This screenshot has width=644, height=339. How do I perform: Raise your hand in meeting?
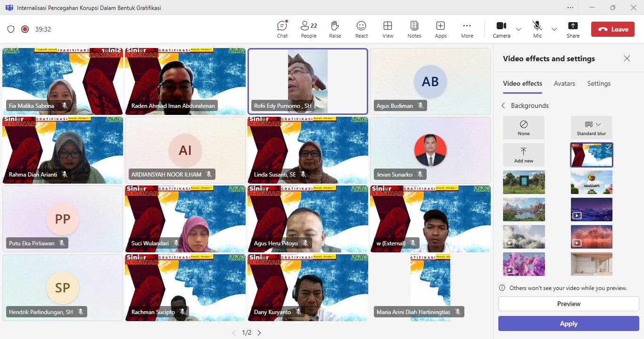click(x=335, y=29)
